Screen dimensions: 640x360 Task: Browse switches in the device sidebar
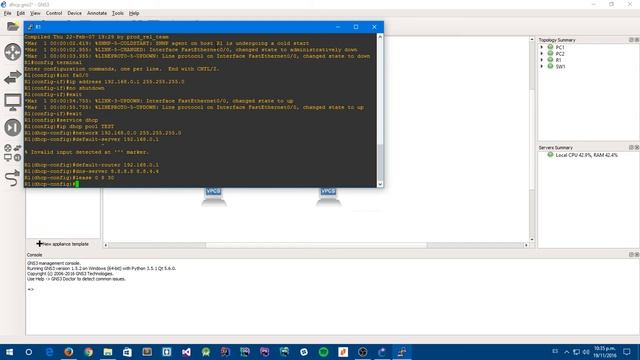(13, 77)
